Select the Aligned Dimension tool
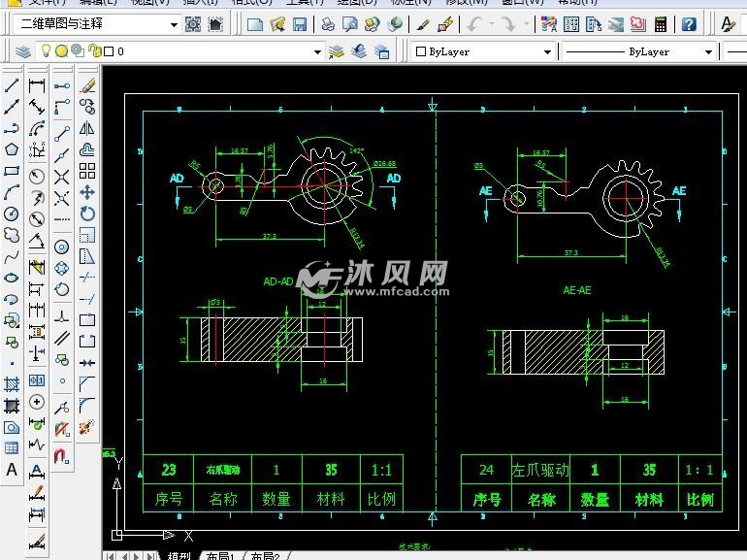Image resolution: width=747 pixels, height=560 pixels. [x=37, y=107]
